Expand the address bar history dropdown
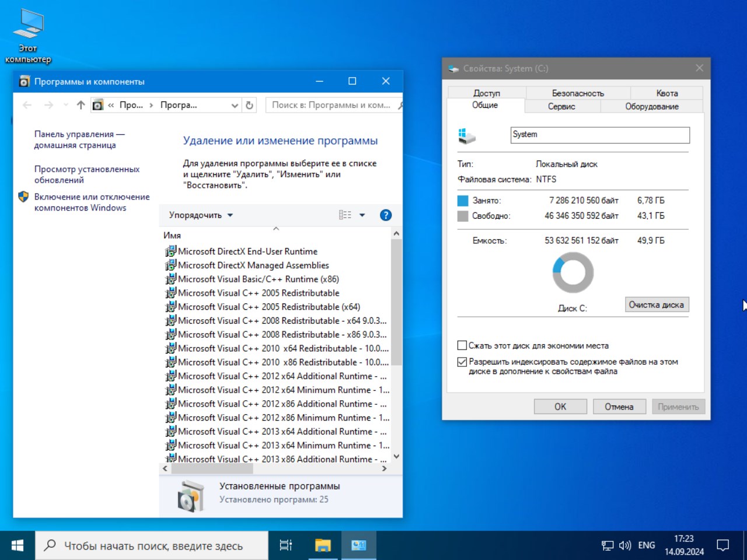Screen dimensions: 747x560 pos(235,106)
